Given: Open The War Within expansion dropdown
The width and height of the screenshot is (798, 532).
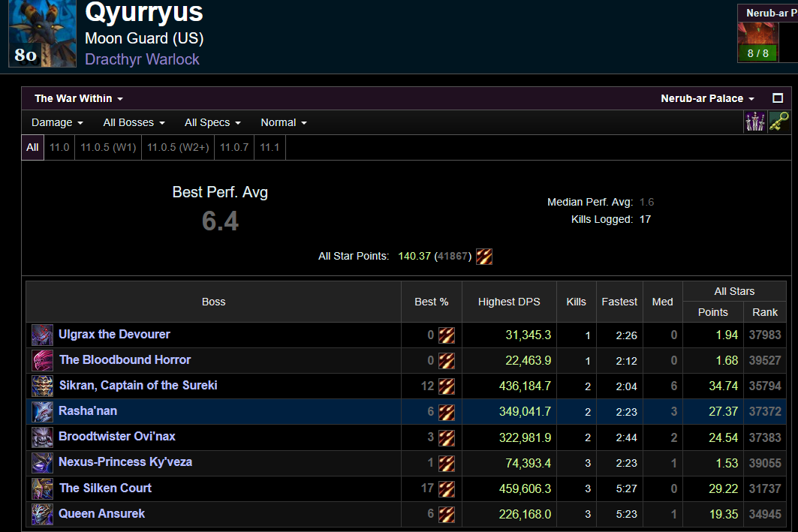Looking at the screenshot, I should tap(79, 98).
